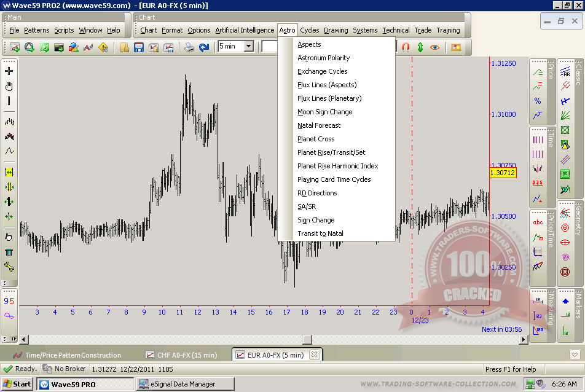Screen dimensions: 585x392
Task: Open the 5 min timeframe dropdown
Action: tap(248, 47)
